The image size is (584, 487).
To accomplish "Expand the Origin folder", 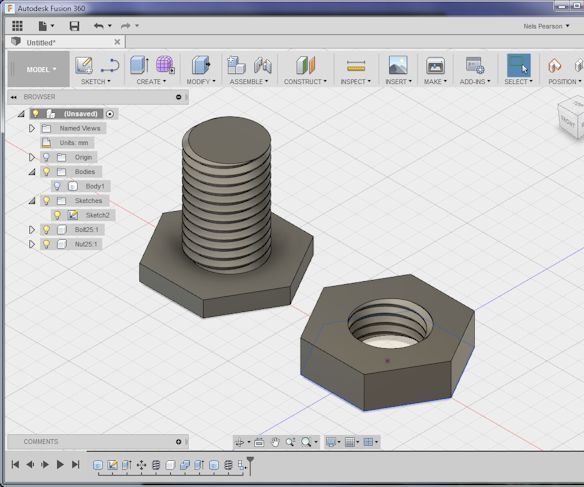I will pyautogui.click(x=32, y=157).
